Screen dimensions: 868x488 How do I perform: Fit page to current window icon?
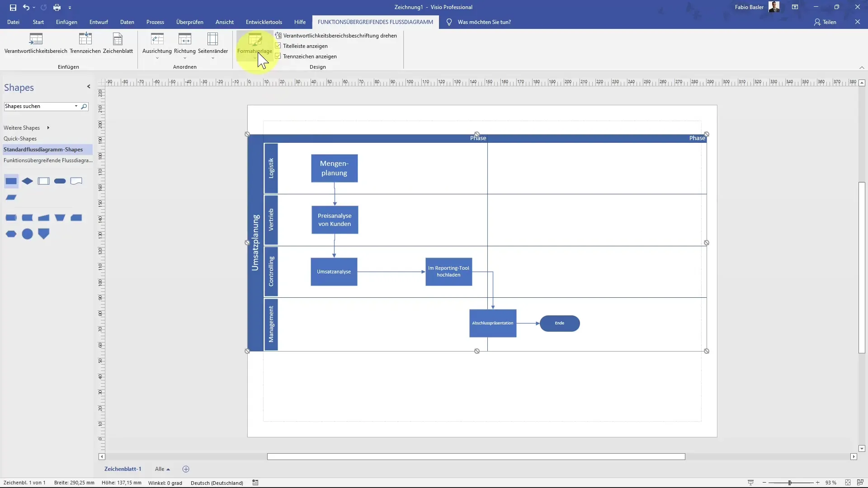click(848, 483)
